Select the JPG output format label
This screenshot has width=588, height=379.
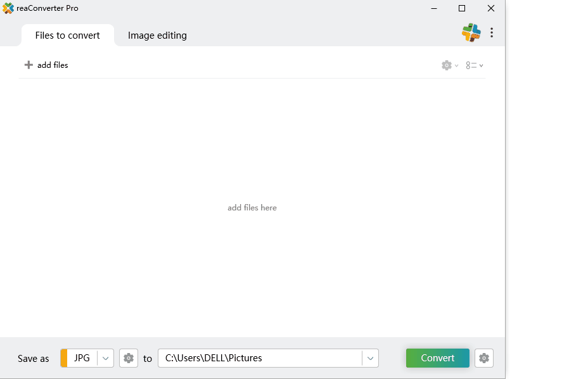pos(82,358)
